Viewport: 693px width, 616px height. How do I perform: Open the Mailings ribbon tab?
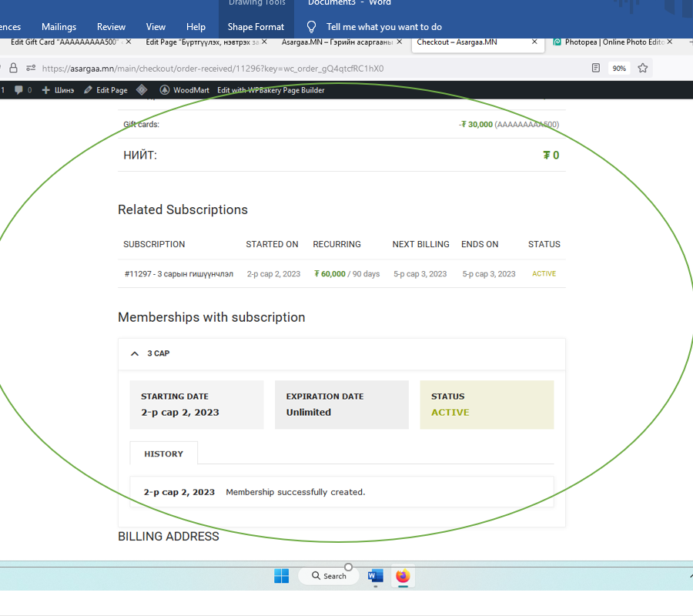coord(59,27)
